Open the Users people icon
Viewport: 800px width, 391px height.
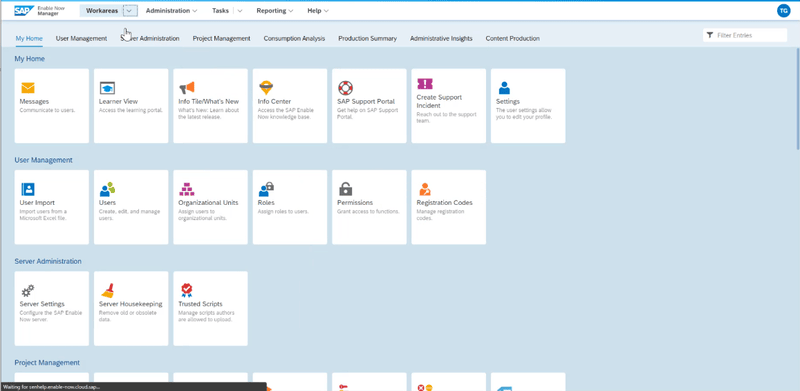[107, 189]
